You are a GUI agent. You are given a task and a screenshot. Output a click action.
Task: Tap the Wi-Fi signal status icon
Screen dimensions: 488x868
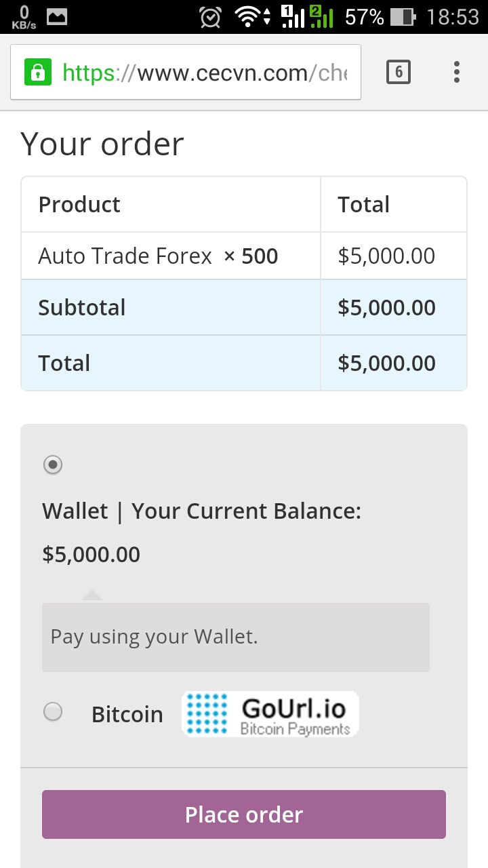click(x=248, y=17)
